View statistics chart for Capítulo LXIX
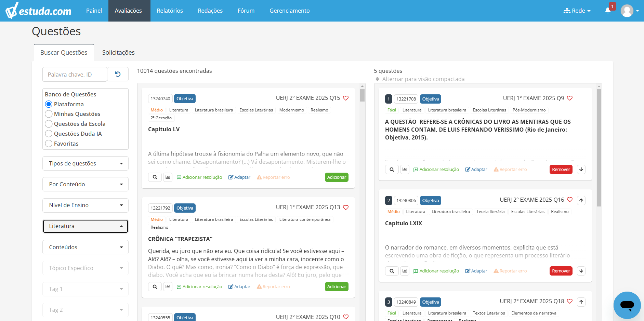This screenshot has width=644, height=321. [x=405, y=271]
